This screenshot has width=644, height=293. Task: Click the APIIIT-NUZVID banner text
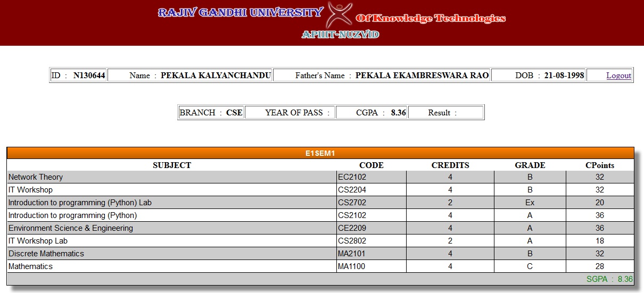pos(340,35)
